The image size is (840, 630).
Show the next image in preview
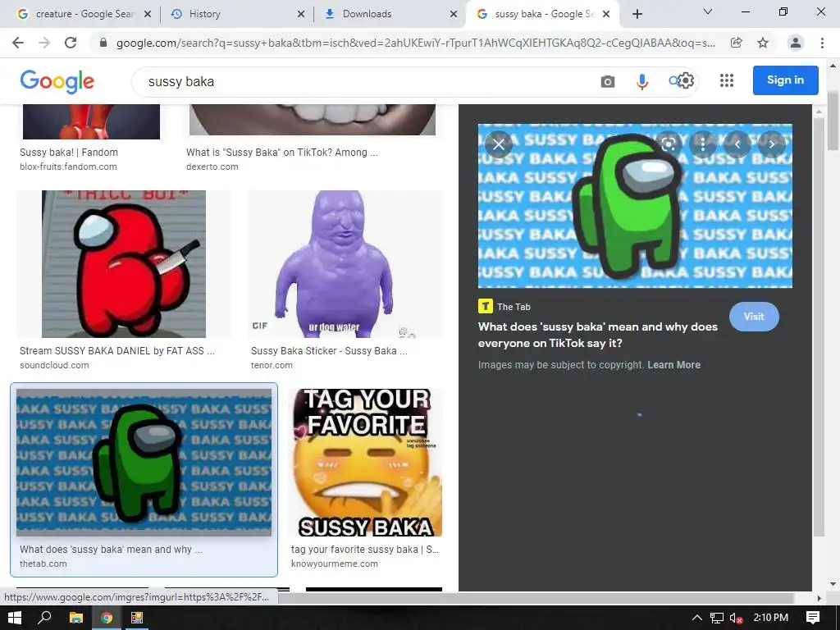pos(771,144)
